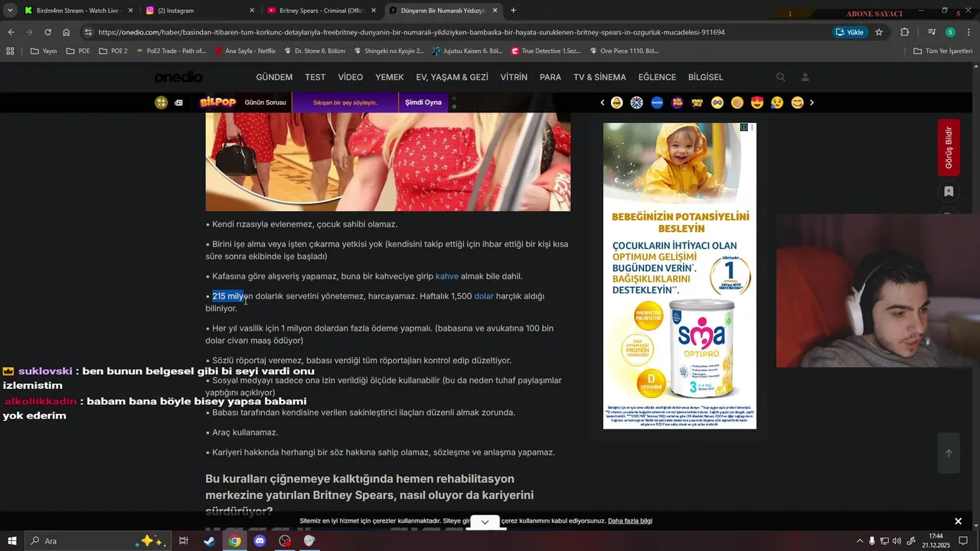Open Chrome from the taskbar
Screen dimensions: 980x551
(x=234, y=541)
